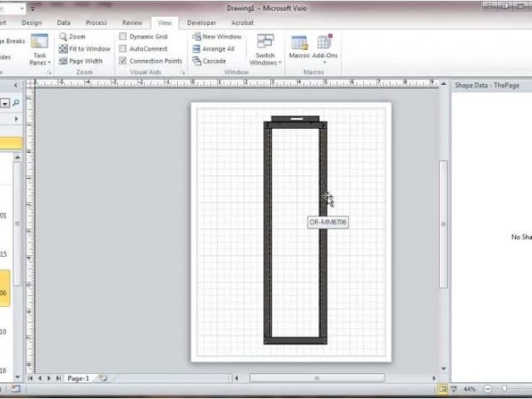This screenshot has width=532, height=399.
Task: Click the 44% zoom level button
Action: [469, 389]
